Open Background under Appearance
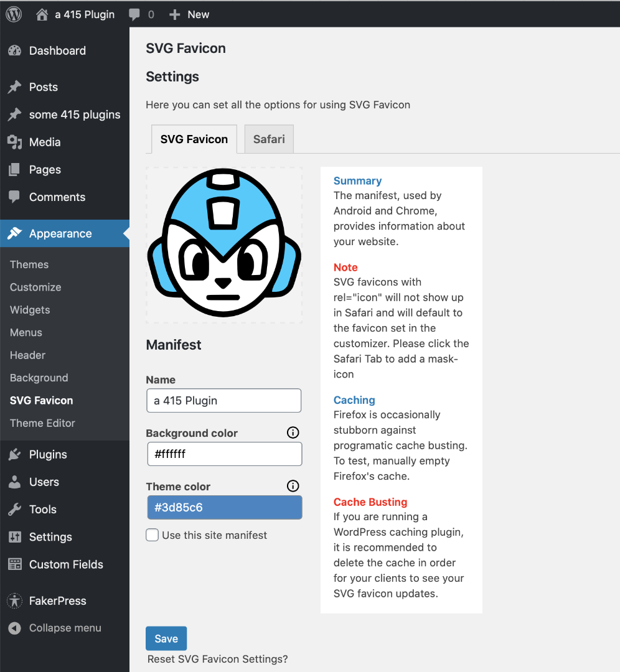Viewport: 620px width, 672px height. [39, 378]
